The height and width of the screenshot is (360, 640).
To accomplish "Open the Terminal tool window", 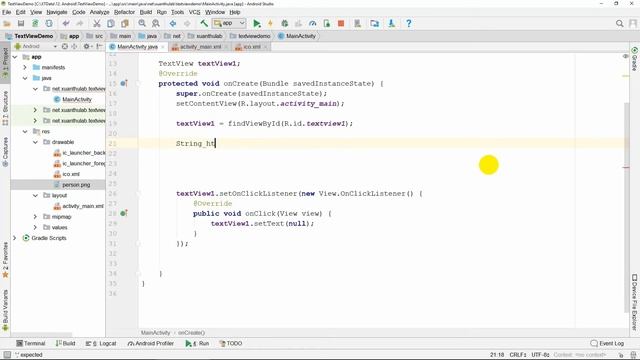I will (x=31, y=344).
